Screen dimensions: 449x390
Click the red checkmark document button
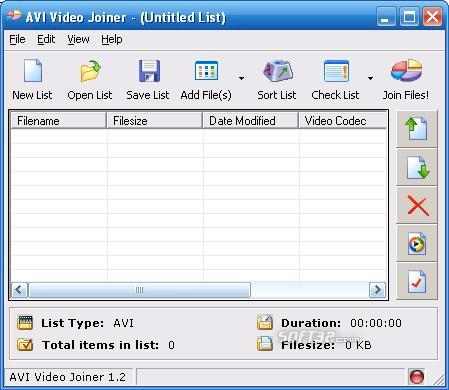417,281
